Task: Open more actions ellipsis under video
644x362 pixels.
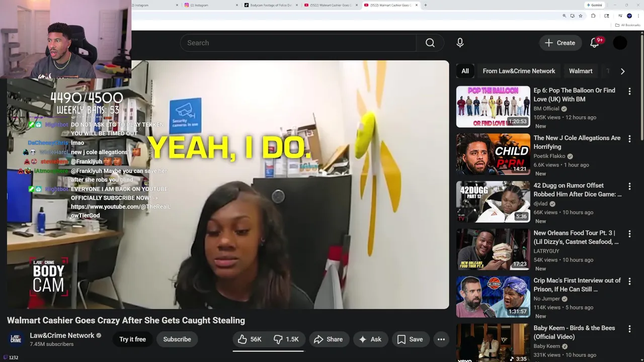Action: pos(441,339)
